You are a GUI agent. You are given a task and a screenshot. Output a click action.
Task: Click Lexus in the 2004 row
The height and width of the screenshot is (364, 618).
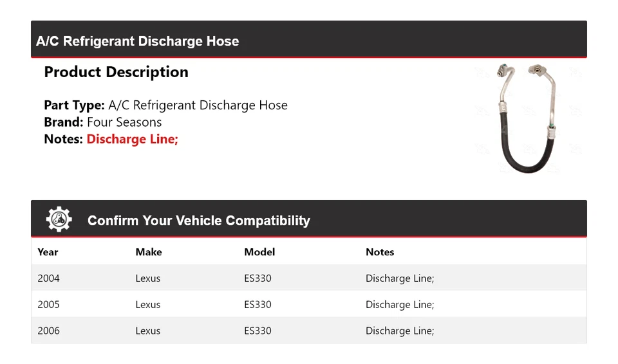tap(148, 278)
